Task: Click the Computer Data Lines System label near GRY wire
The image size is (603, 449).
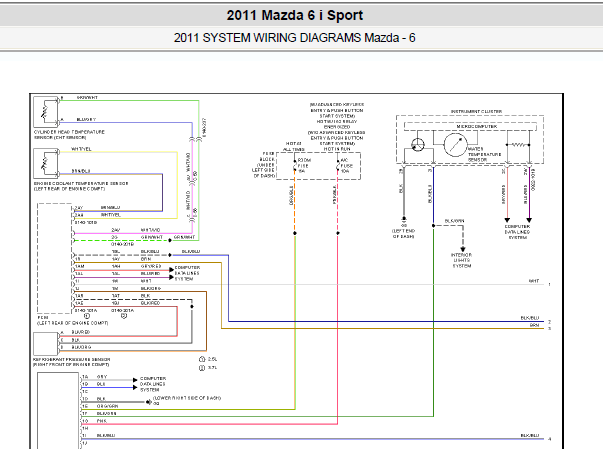Action: [x=153, y=384]
